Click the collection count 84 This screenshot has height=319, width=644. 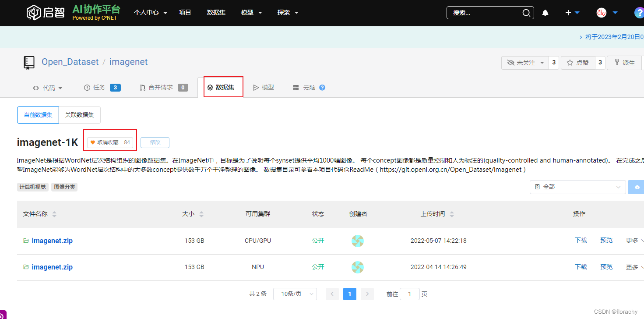tap(127, 142)
